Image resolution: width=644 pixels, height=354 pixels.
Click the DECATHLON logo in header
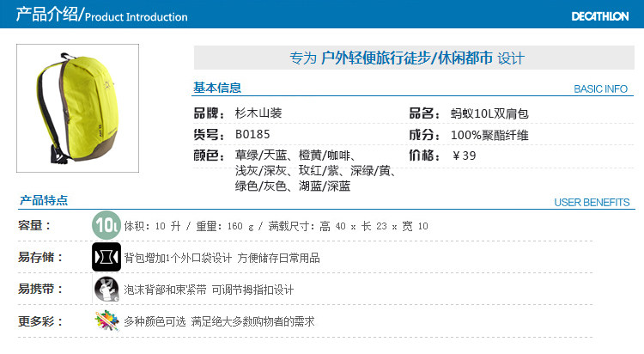600,16
